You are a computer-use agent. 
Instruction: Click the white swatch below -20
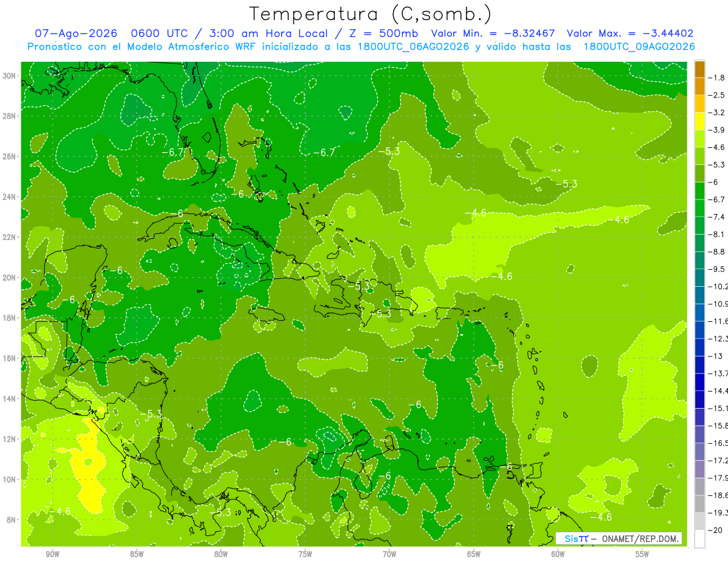point(699,538)
